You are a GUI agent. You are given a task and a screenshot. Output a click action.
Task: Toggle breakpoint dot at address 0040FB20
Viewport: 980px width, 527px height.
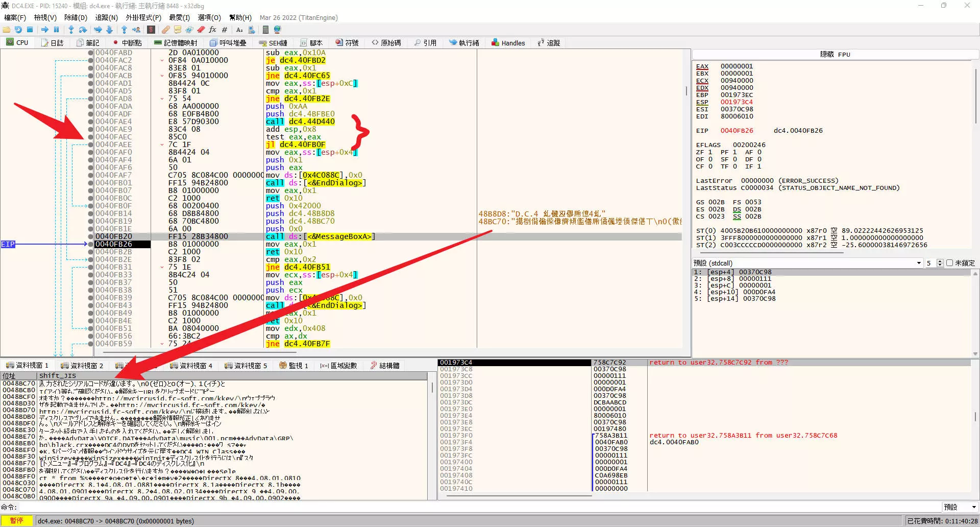point(91,236)
